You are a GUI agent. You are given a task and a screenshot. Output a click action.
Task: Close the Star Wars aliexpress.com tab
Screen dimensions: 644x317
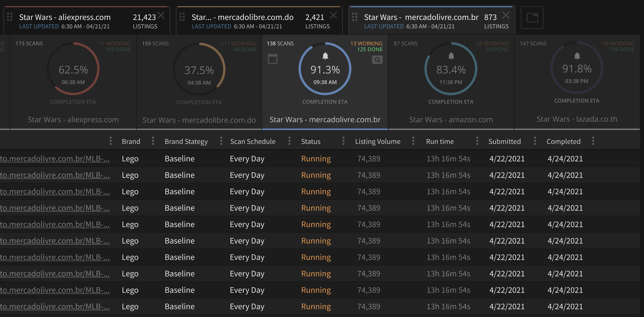(161, 15)
